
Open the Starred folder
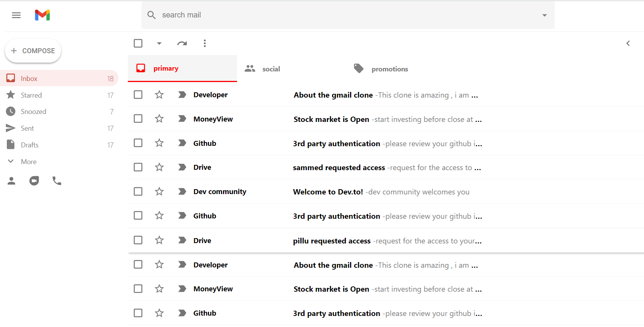[59, 95]
